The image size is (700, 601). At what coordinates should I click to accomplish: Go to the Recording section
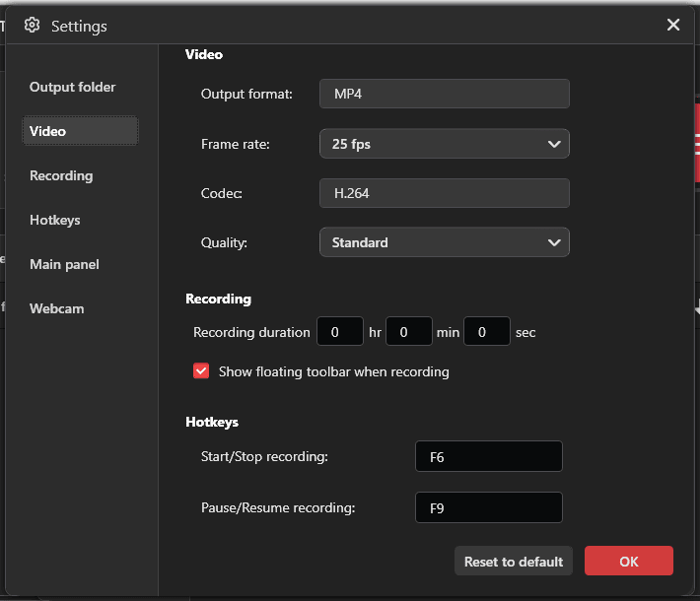point(61,175)
